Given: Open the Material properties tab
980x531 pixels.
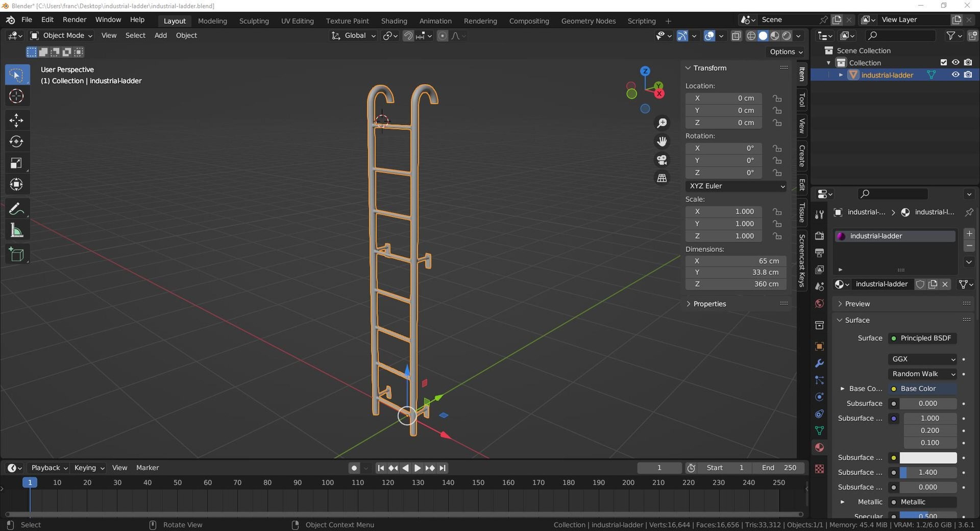Looking at the screenshot, I should click(819, 447).
